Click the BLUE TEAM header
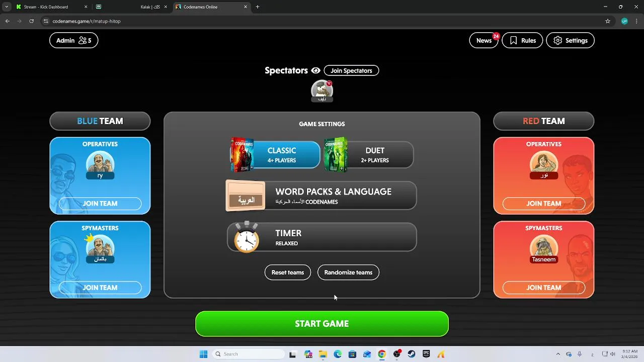Screen dimensions: 644x362 click(100, 121)
